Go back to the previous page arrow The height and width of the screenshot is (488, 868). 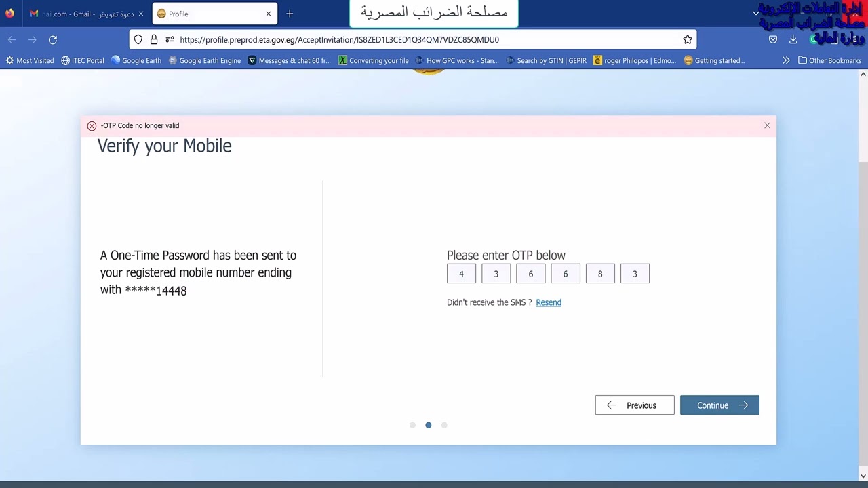[12, 40]
